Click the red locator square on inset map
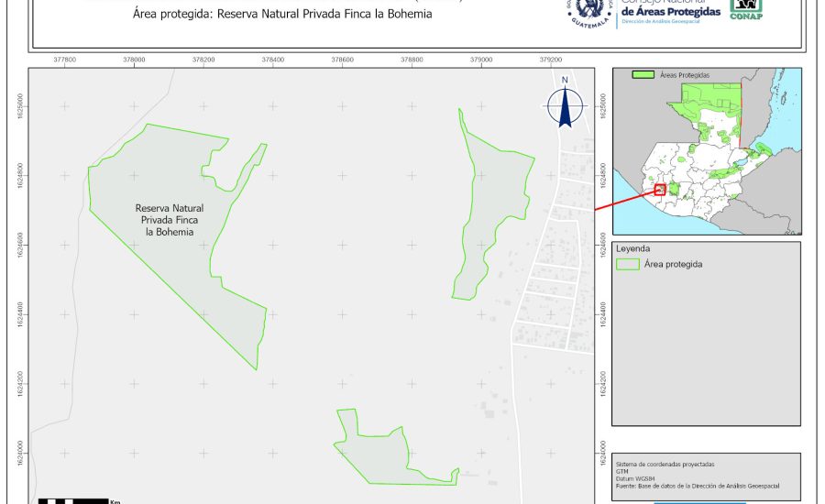 (659, 190)
